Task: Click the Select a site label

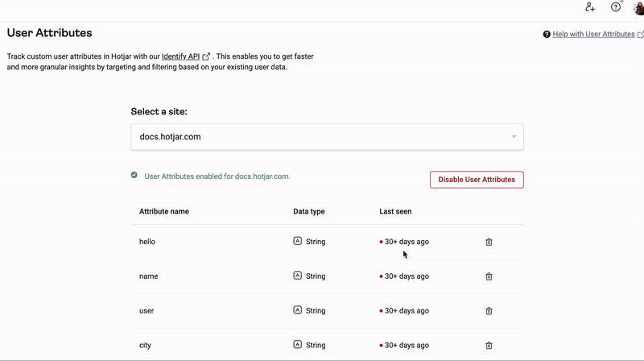Action: 159,111
